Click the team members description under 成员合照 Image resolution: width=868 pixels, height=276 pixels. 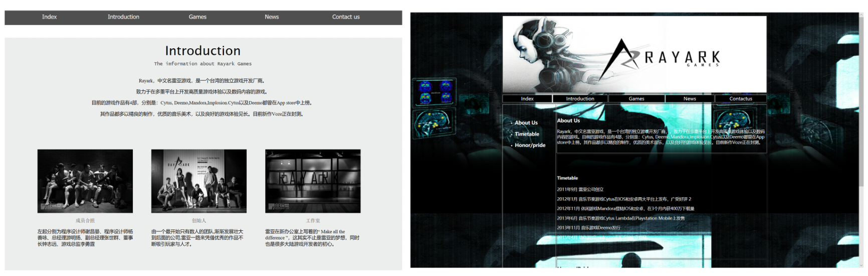[x=85, y=238]
